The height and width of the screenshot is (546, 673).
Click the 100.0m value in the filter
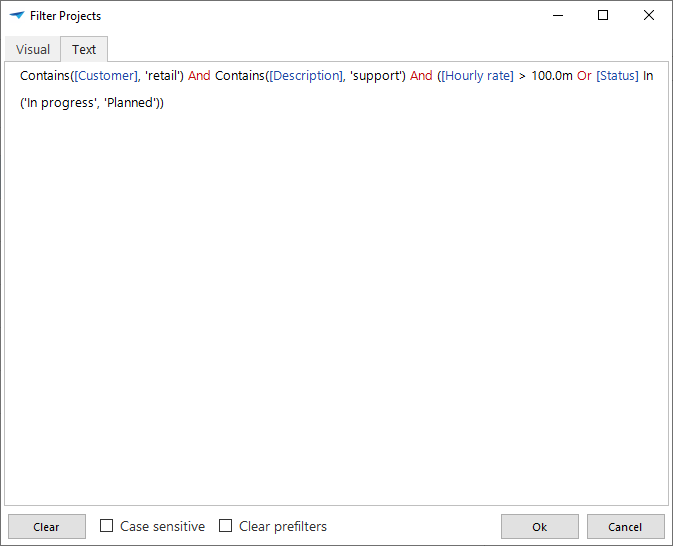pyautogui.click(x=551, y=76)
